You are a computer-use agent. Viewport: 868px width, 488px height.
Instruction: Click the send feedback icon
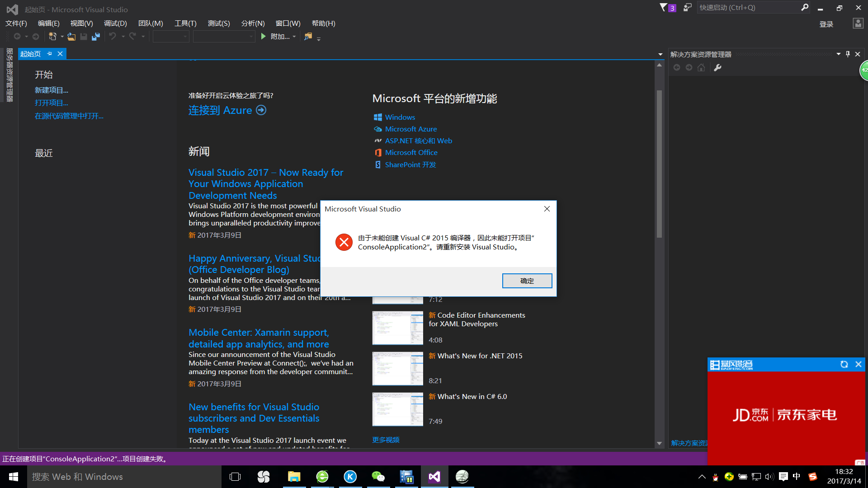coord(687,8)
